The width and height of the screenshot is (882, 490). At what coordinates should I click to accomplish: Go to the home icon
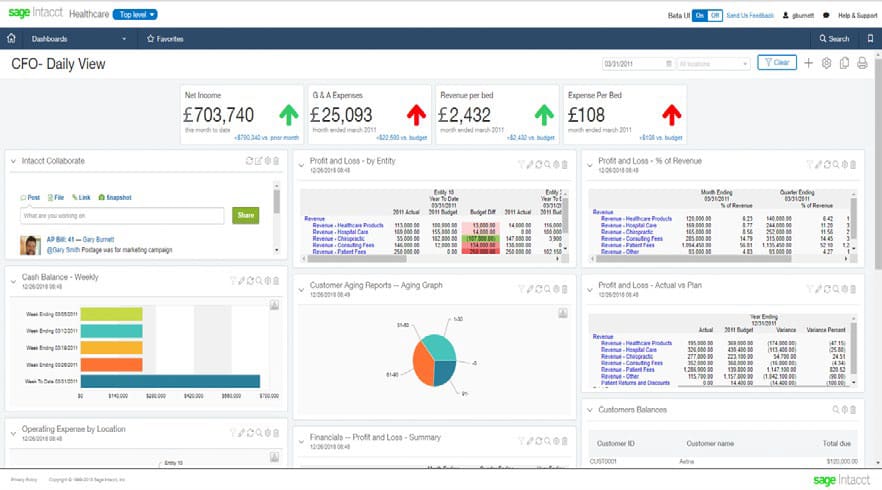[x=11, y=38]
